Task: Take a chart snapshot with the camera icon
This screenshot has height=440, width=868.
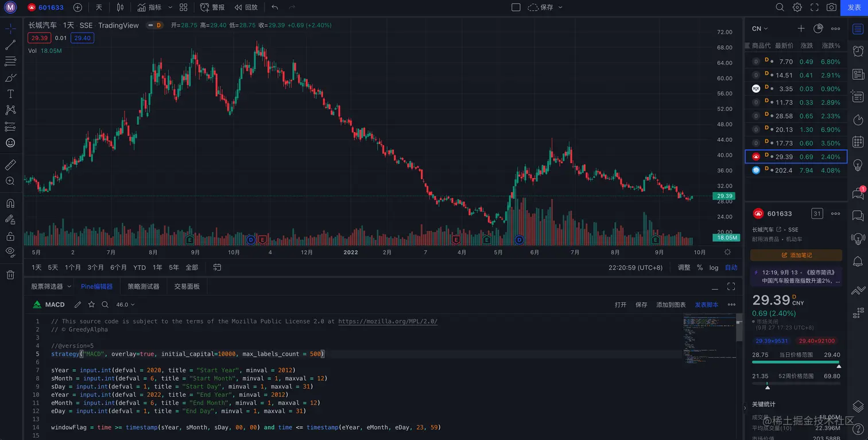Action: (831, 7)
